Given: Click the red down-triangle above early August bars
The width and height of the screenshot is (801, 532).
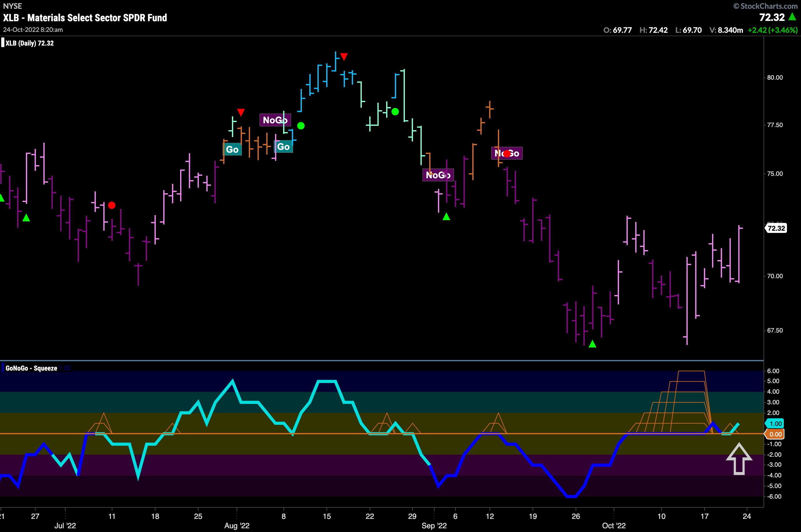Looking at the screenshot, I should tap(241, 112).
